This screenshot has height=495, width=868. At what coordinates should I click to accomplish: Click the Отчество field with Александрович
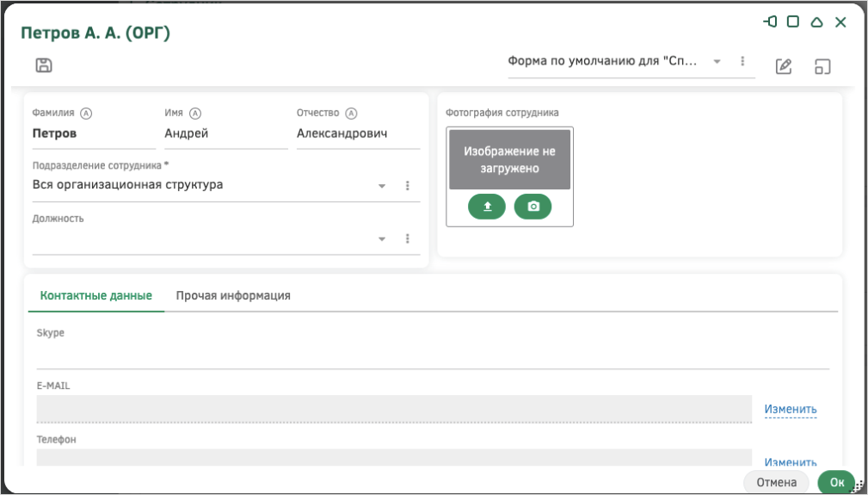pyautogui.click(x=358, y=134)
